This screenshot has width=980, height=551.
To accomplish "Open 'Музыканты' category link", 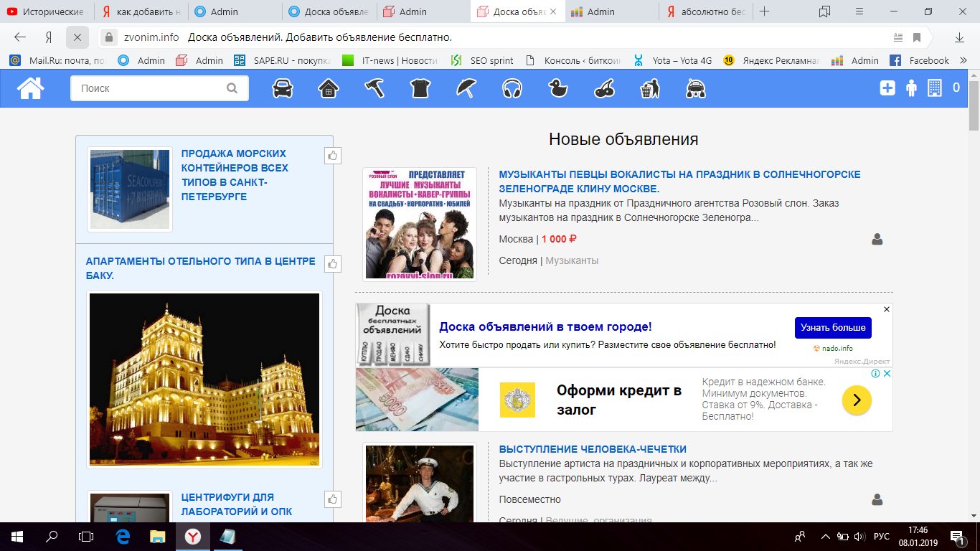I will pos(572,260).
